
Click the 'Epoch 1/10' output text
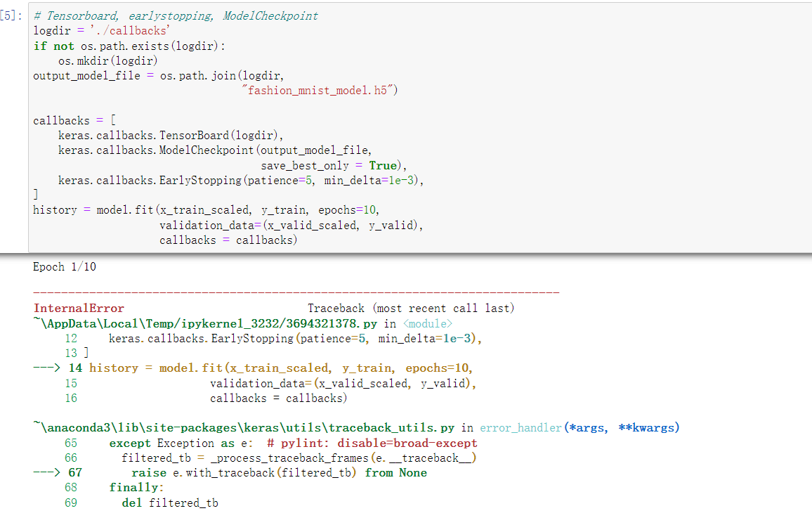point(64,267)
